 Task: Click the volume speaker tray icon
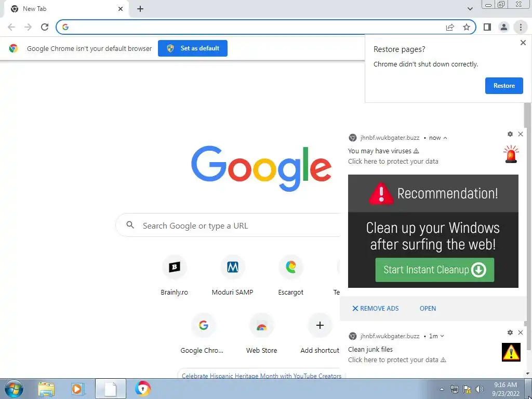pos(480,389)
